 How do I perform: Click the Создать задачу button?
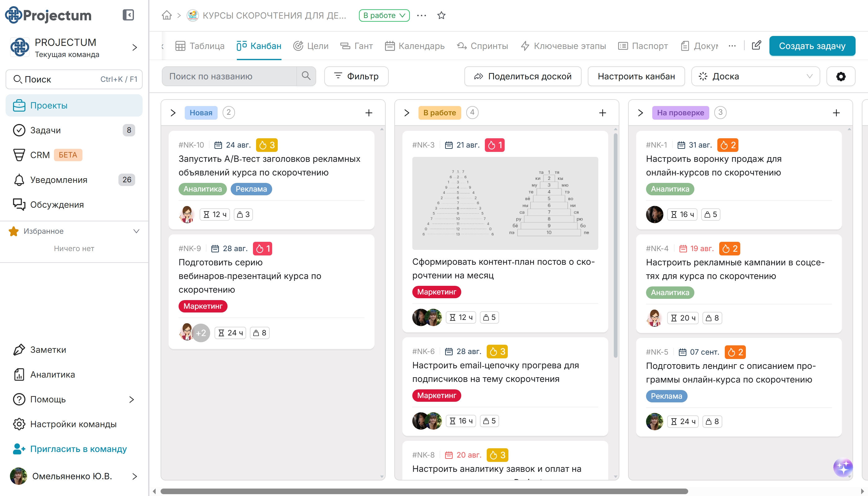812,46
